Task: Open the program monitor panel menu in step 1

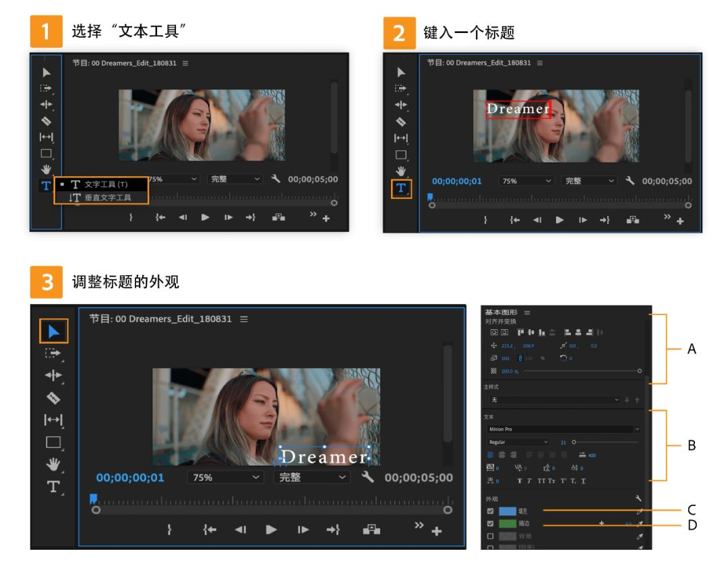Action: [185, 63]
